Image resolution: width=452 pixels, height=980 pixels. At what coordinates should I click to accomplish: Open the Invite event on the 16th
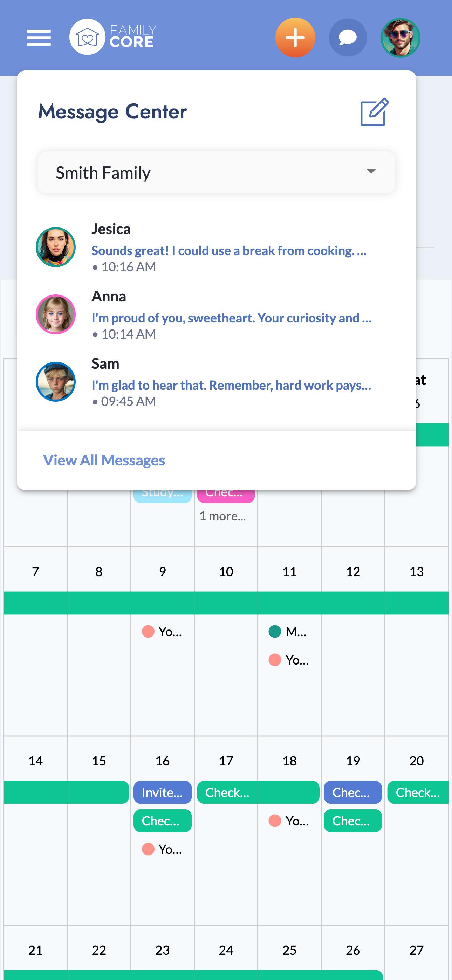point(163,792)
